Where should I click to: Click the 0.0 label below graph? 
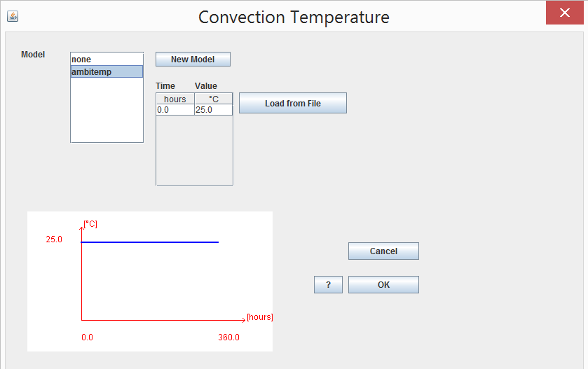coord(87,337)
